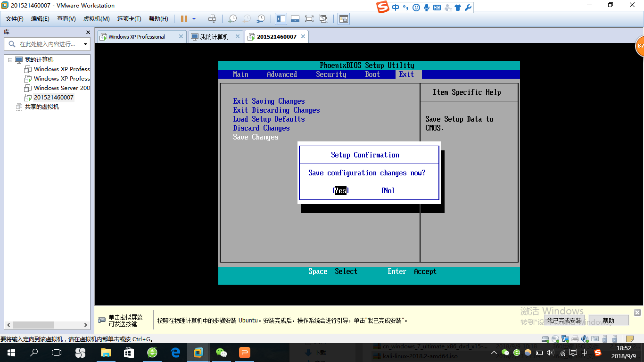The image size is (644, 362).
Task: Toggle the console view icon
Action: pyautogui.click(x=344, y=19)
